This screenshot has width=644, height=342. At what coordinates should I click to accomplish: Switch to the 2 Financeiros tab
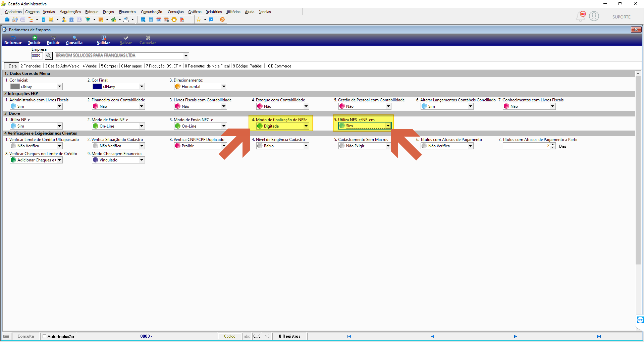point(31,66)
